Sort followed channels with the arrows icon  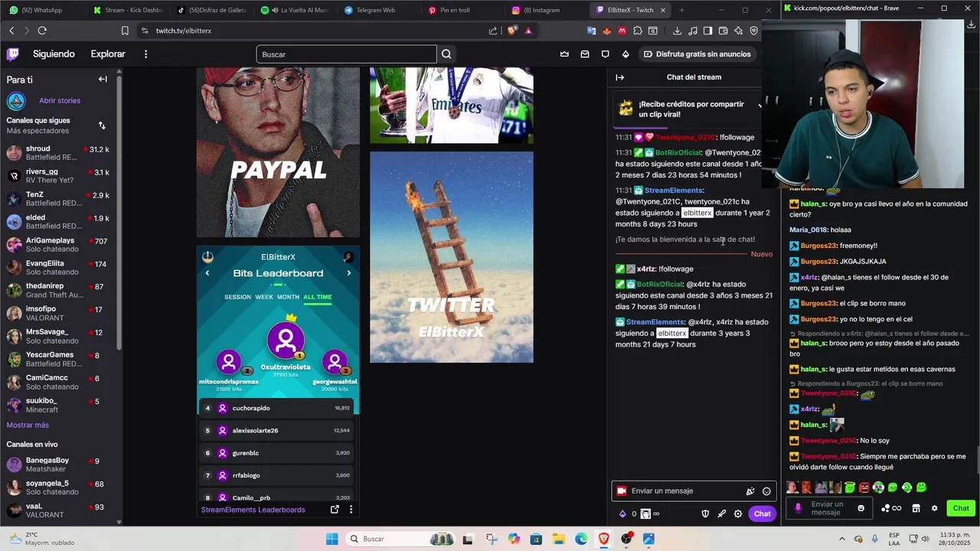[x=102, y=126]
